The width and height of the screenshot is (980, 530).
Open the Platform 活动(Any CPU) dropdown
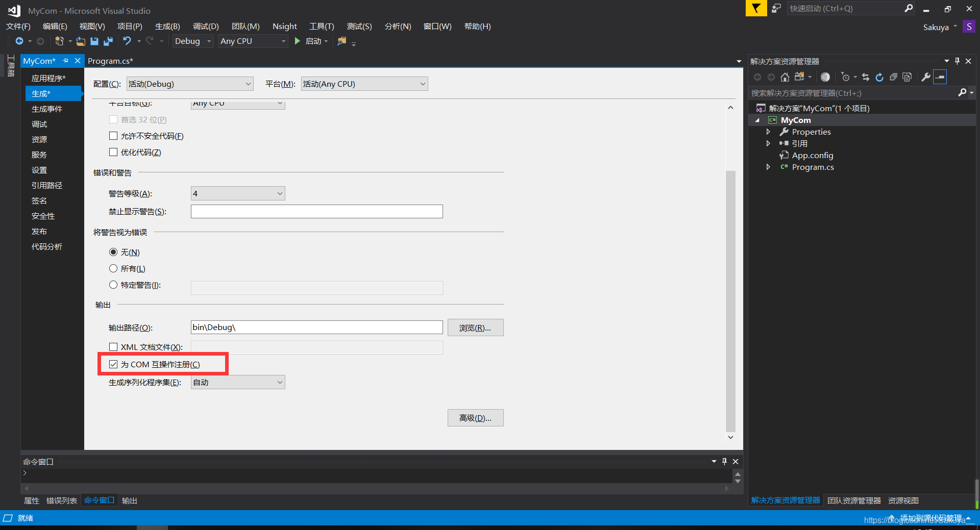364,84
